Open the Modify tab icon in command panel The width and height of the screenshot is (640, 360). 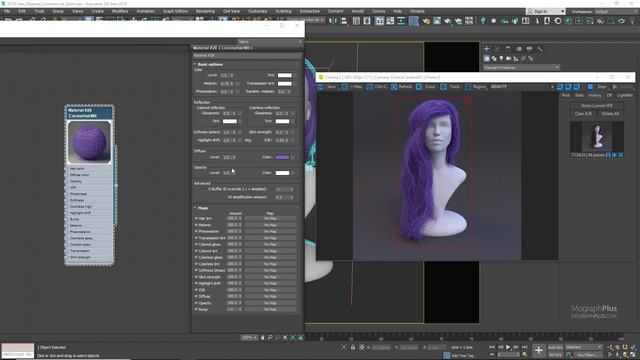pyautogui.click(x=497, y=49)
